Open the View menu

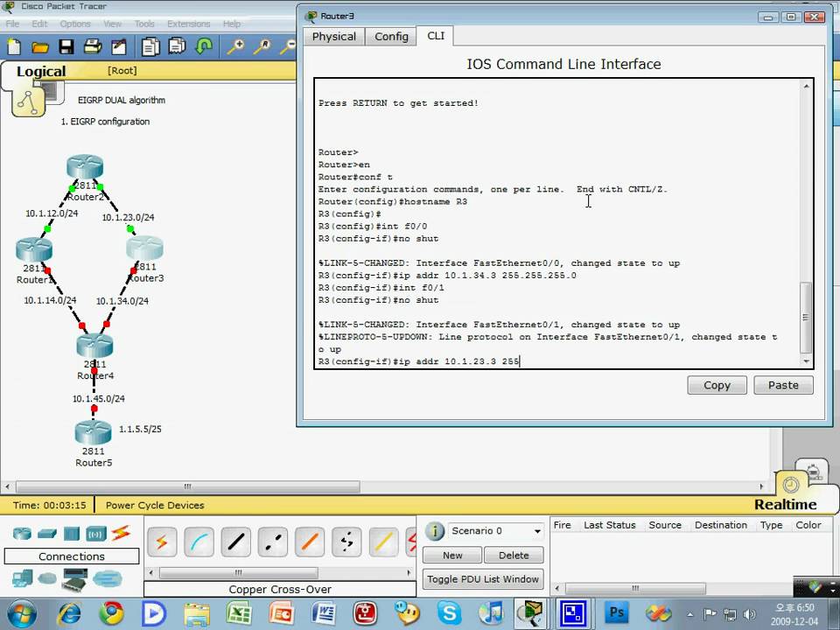113,24
